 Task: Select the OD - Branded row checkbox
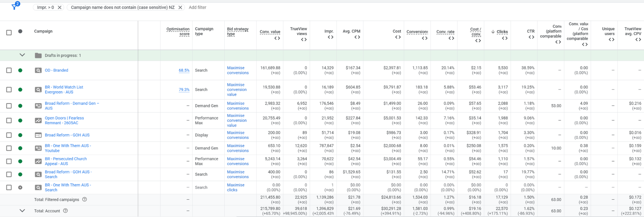click(x=9, y=70)
